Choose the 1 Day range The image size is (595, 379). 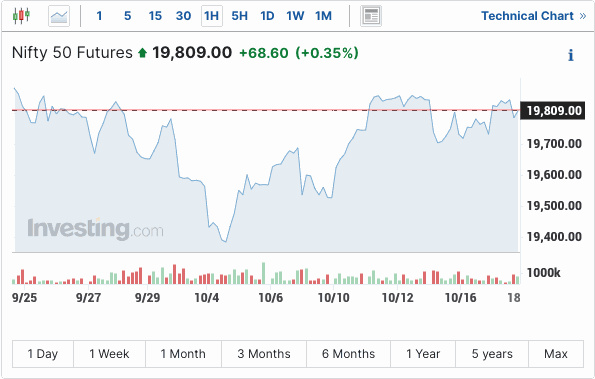43,354
